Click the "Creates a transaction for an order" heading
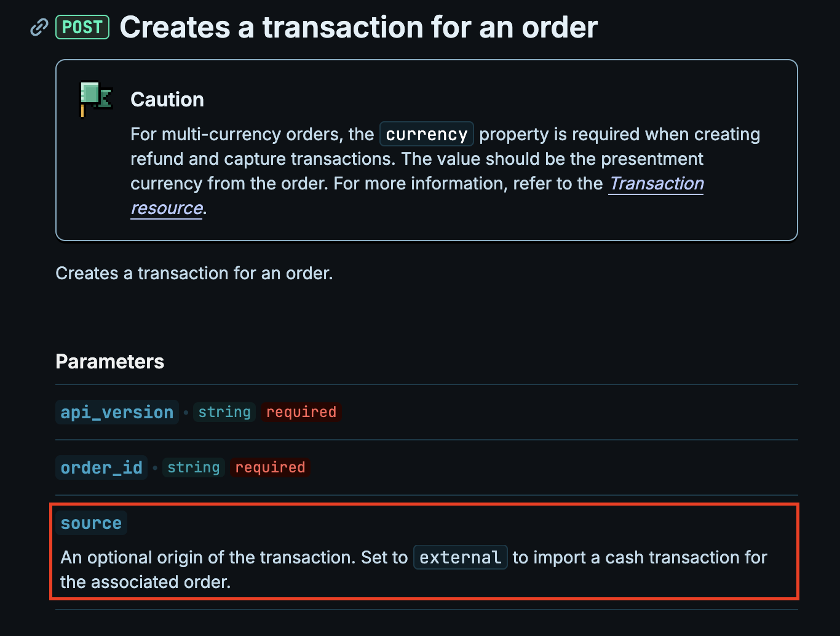Screen dimensions: 840x636 (359, 28)
